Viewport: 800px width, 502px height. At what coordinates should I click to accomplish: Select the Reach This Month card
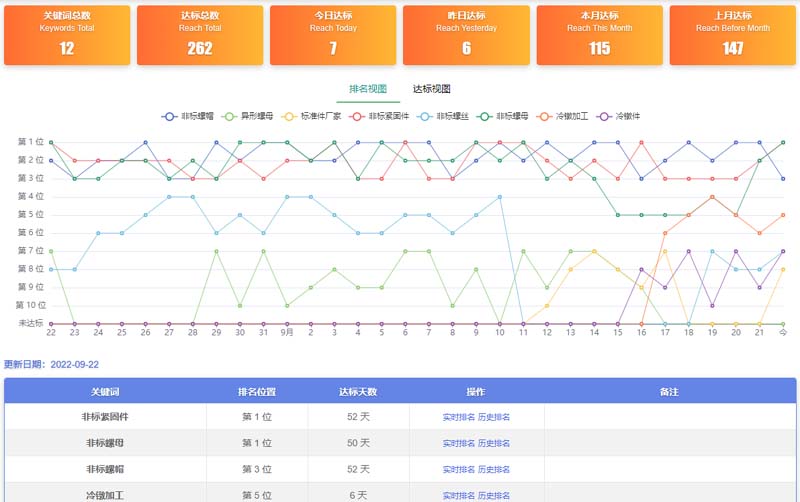tap(600, 35)
